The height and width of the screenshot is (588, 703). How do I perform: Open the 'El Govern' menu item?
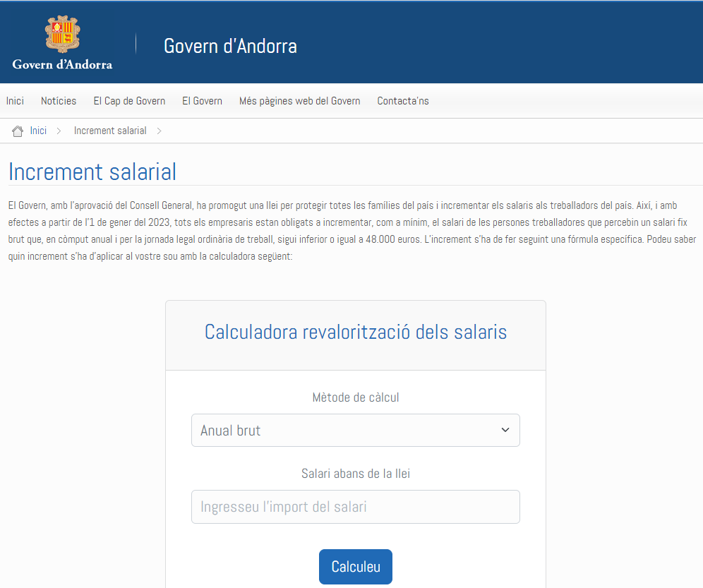pos(202,101)
